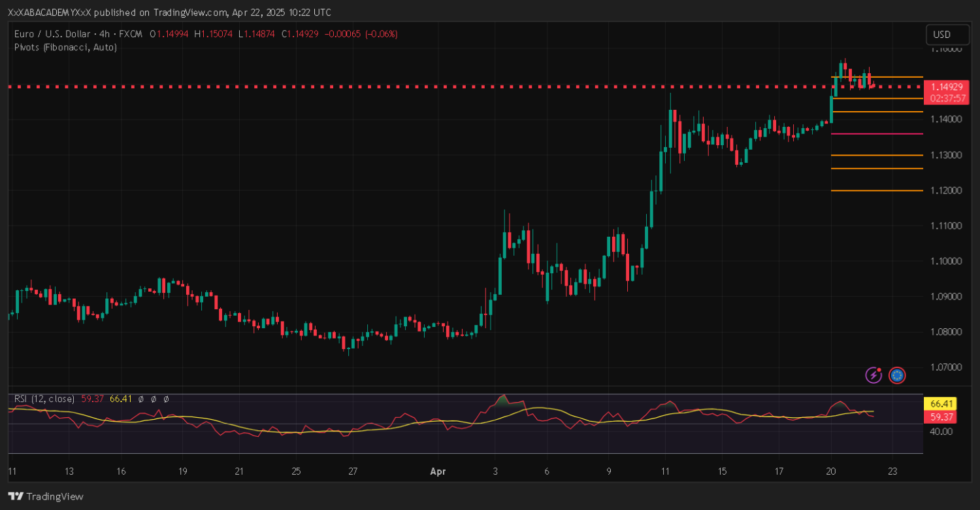Open the USD currency selector

942,35
